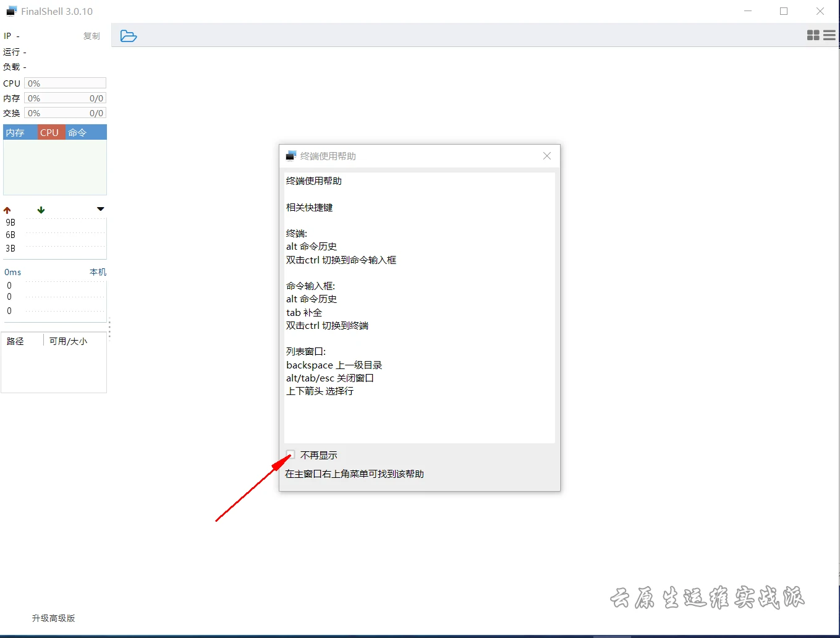
Task: Click the 内存 usage bar showing 0/0
Action: (x=65, y=98)
